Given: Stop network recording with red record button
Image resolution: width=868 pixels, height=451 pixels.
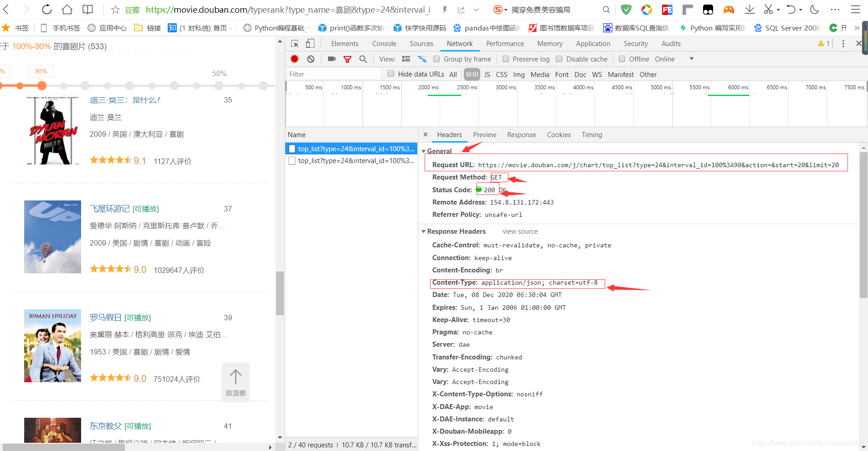Looking at the screenshot, I should (295, 59).
